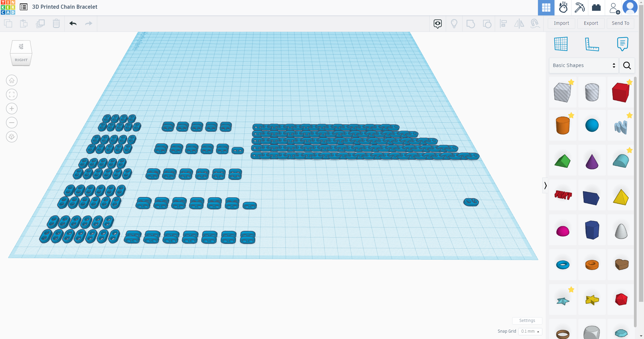Image resolution: width=644 pixels, height=339 pixels.
Task: Open the shape search magnifier
Action: [x=627, y=65]
